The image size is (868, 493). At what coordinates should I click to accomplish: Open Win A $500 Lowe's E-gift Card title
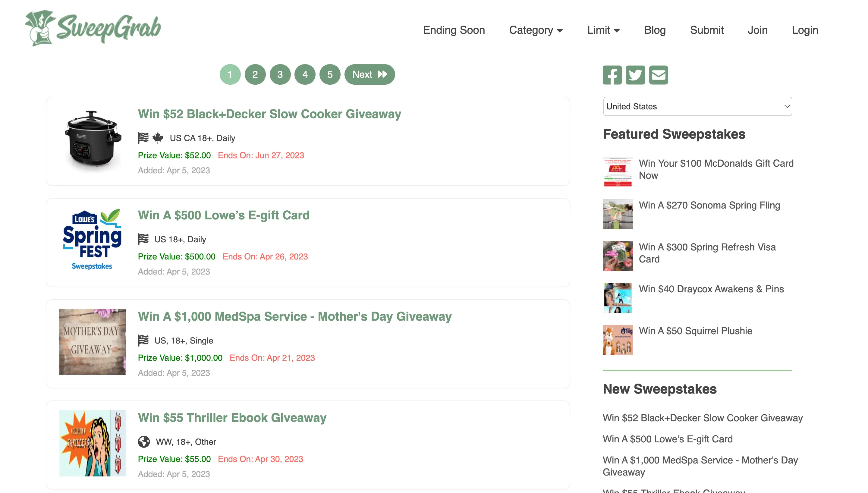pos(223,215)
